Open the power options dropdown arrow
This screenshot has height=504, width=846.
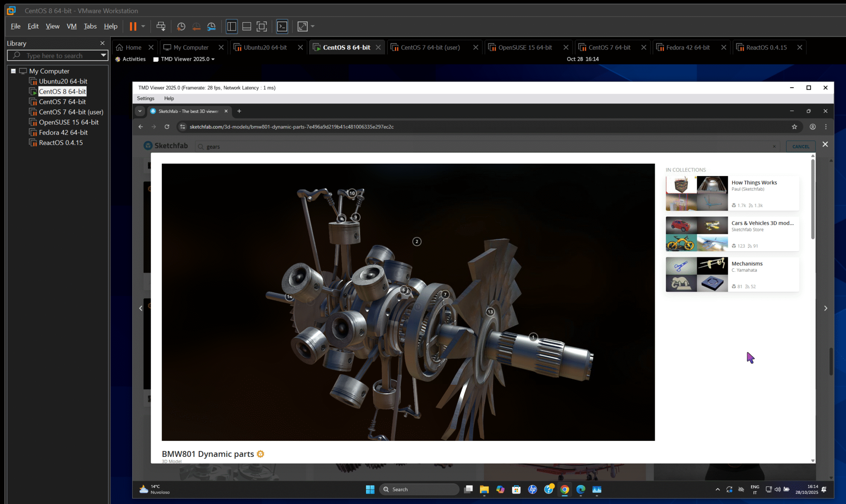pyautogui.click(x=143, y=26)
